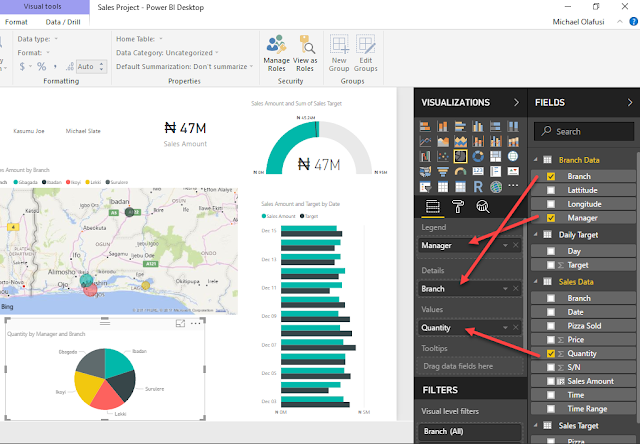The height and width of the screenshot is (444, 640).
Task: Select the Stacked bar chart visualization
Action: click(x=425, y=127)
